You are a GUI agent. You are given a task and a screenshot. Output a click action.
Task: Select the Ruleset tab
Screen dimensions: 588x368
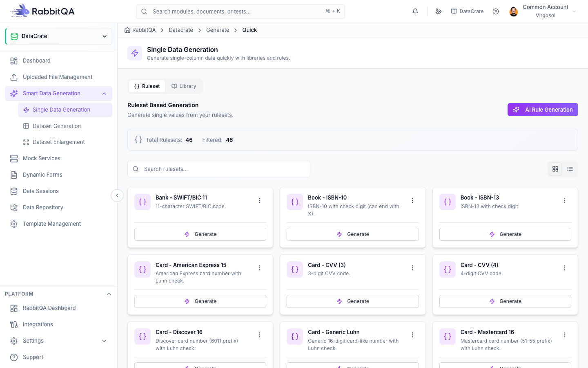tap(147, 86)
